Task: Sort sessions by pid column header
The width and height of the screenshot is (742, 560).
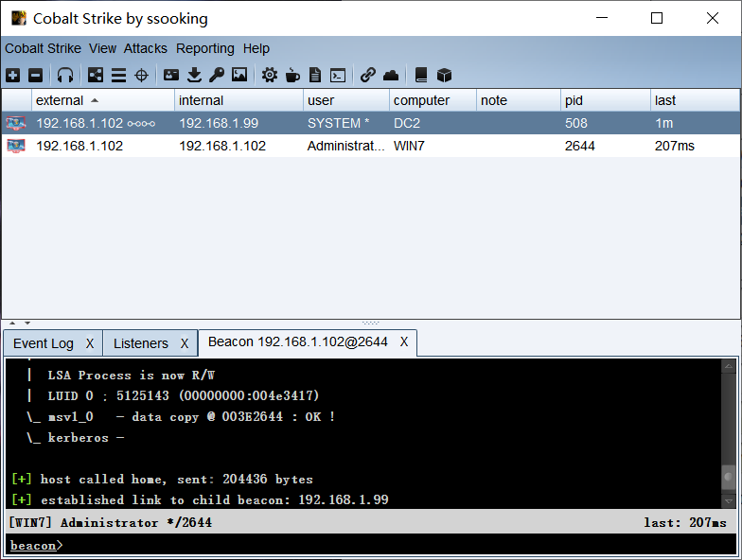Action: click(606, 100)
